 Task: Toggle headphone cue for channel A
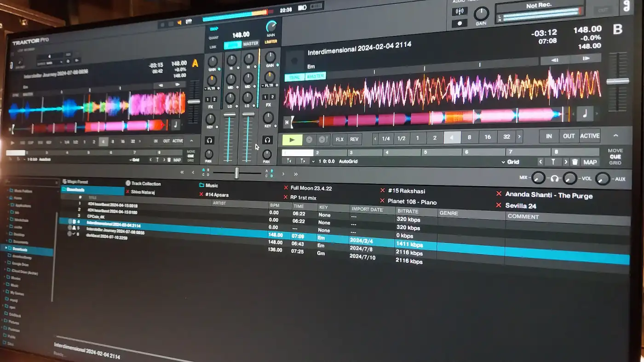tap(209, 140)
